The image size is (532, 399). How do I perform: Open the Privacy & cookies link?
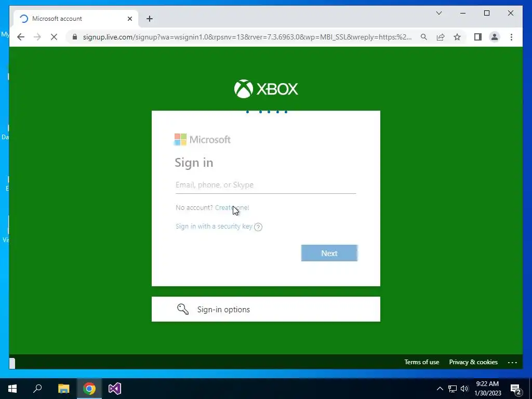[x=473, y=362]
